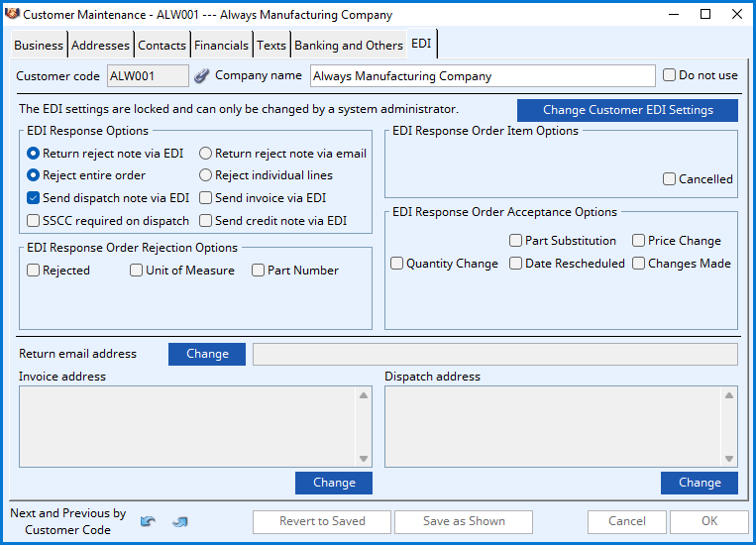The width and height of the screenshot is (756, 545).
Task: Go to previous customer by code arrow
Action: 148,521
